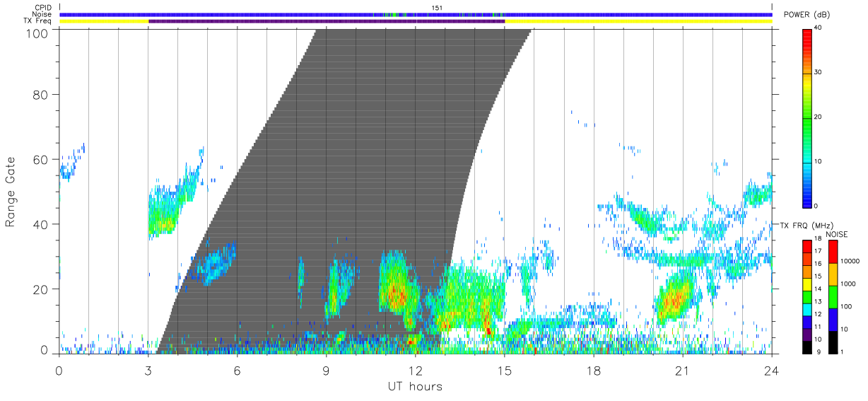Click the blue Noise strip above the plot
Viewport: 868px width, 401px height.
[416, 14]
